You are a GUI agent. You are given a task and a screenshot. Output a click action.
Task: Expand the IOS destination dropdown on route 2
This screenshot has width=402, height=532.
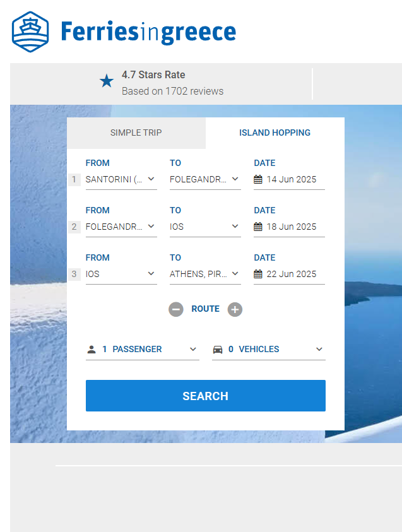[x=204, y=227]
